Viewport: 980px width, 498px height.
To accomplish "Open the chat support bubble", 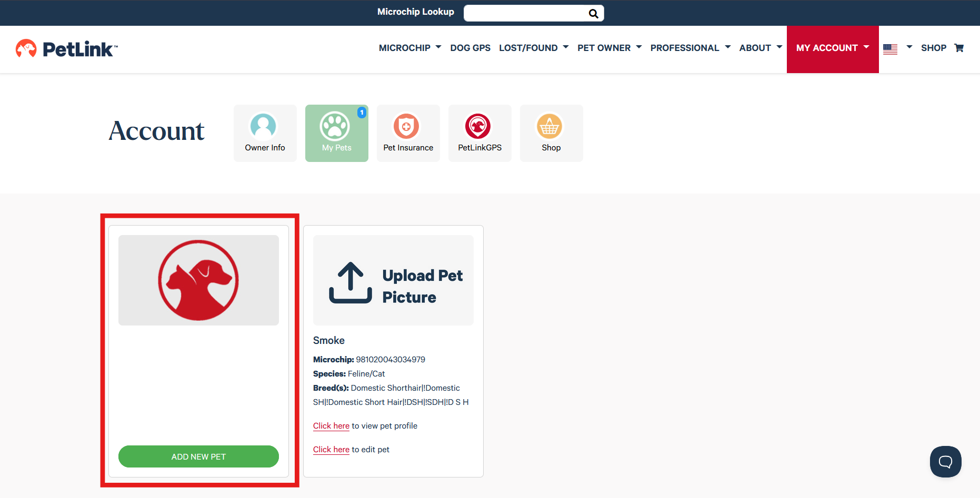I will pyautogui.click(x=946, y=462).
